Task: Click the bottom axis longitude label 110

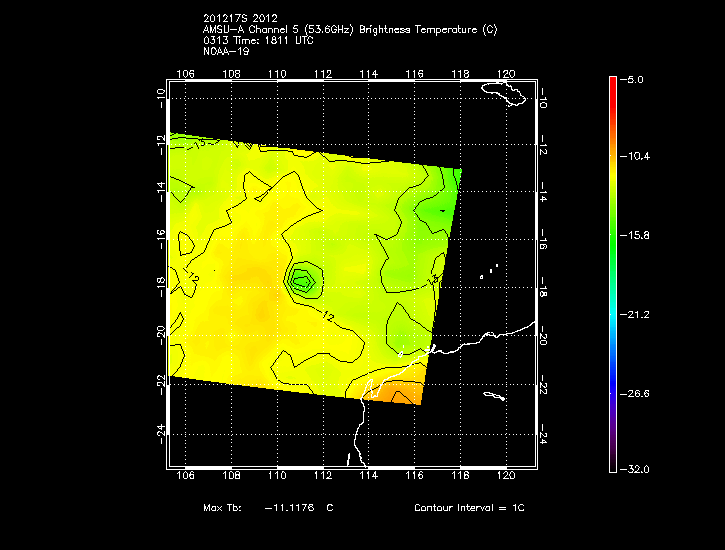Action: 277,475
